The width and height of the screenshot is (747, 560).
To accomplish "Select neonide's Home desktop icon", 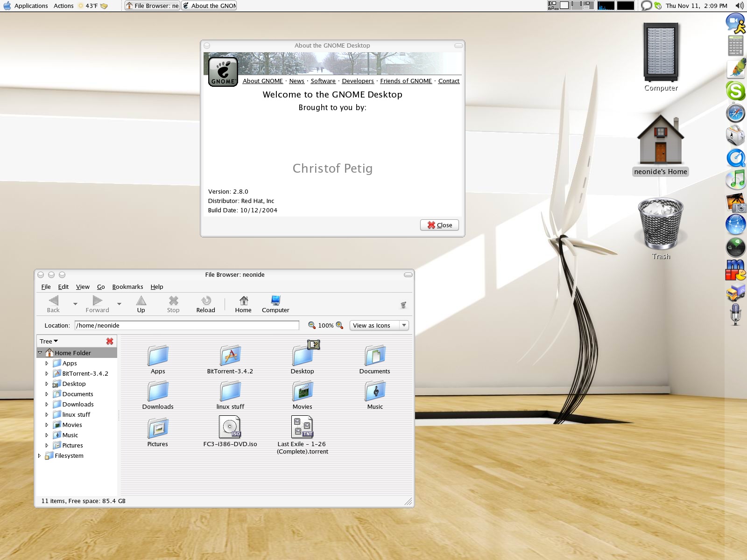I will [661, 145].
